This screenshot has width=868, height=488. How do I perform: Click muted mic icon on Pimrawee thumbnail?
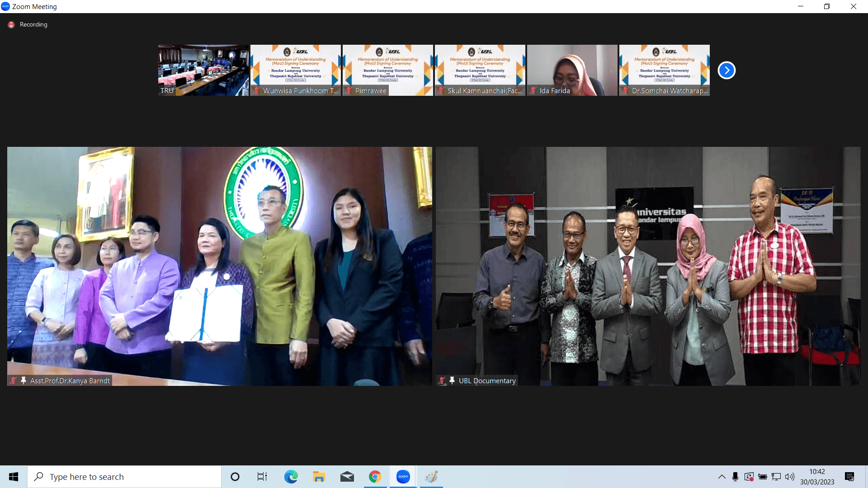pos(349,90)
